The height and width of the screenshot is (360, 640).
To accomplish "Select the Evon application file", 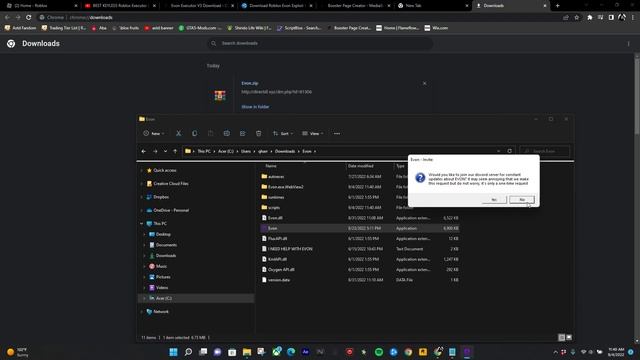I will click(x=272, y=228).
